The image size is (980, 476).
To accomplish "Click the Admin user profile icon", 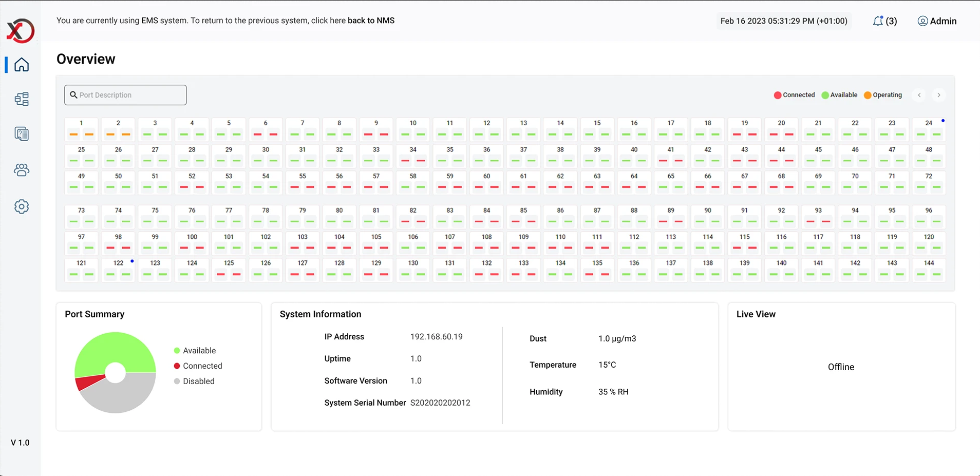I will coord(922,21).
